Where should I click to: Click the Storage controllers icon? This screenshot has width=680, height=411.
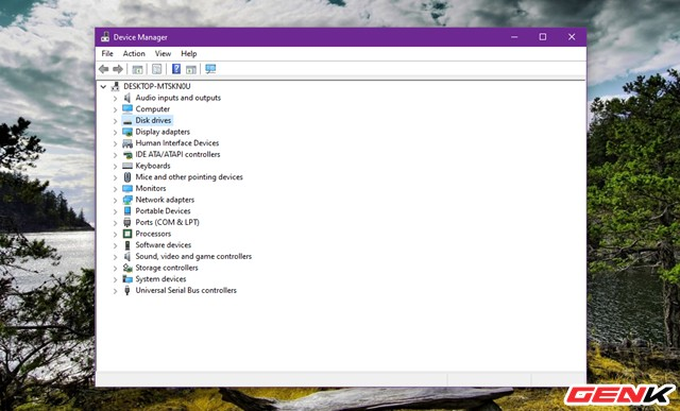pyautogui.click(x=127, y=268)
